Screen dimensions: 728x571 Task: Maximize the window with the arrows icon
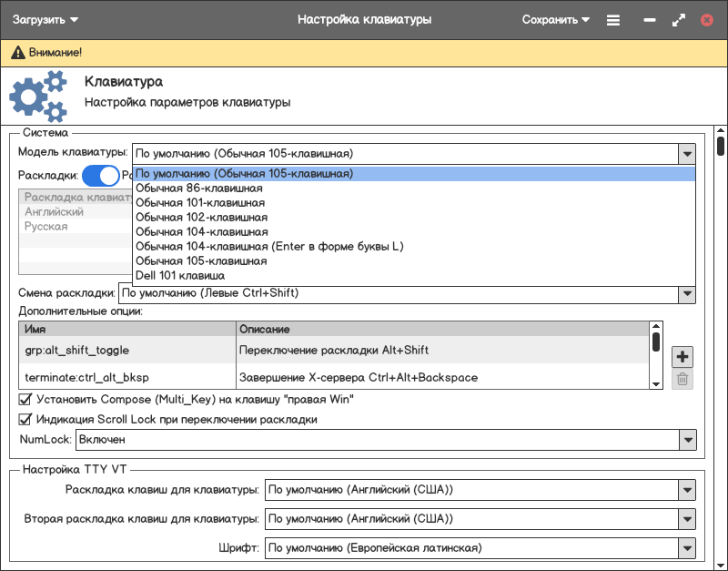[678, 19]
